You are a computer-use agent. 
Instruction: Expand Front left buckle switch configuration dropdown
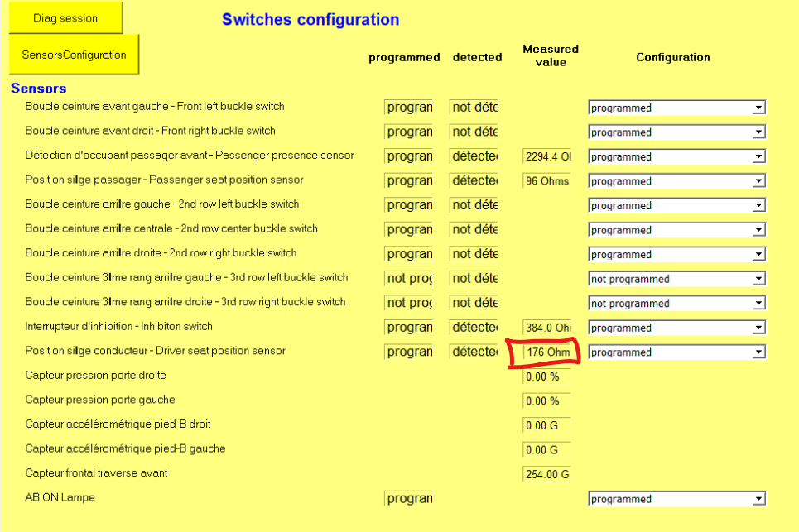(758, 108)
